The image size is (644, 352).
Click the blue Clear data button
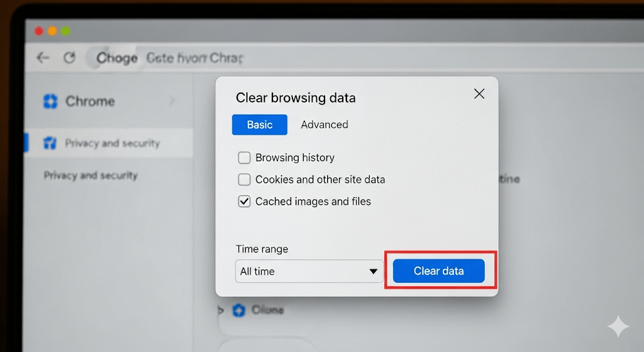coord(438,271)
